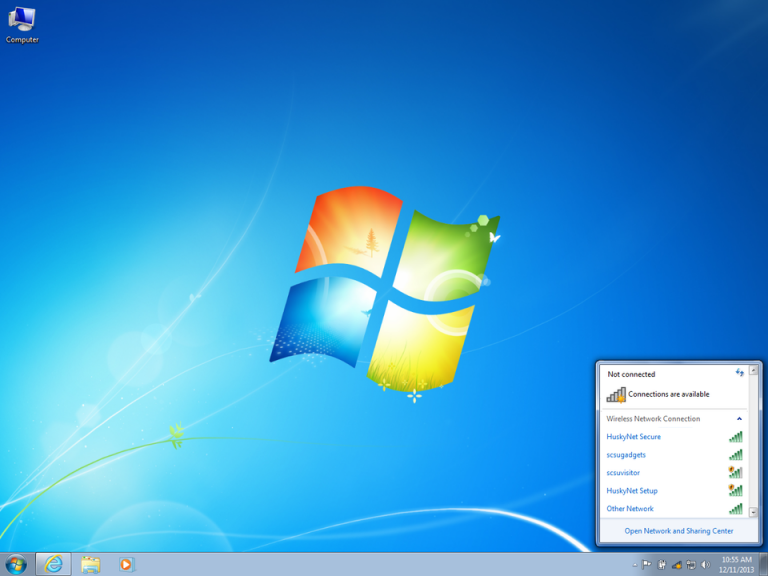The image size is (768, 576).
Task: Click the wireless network tray icon
Action: click(x=677, y=565)
